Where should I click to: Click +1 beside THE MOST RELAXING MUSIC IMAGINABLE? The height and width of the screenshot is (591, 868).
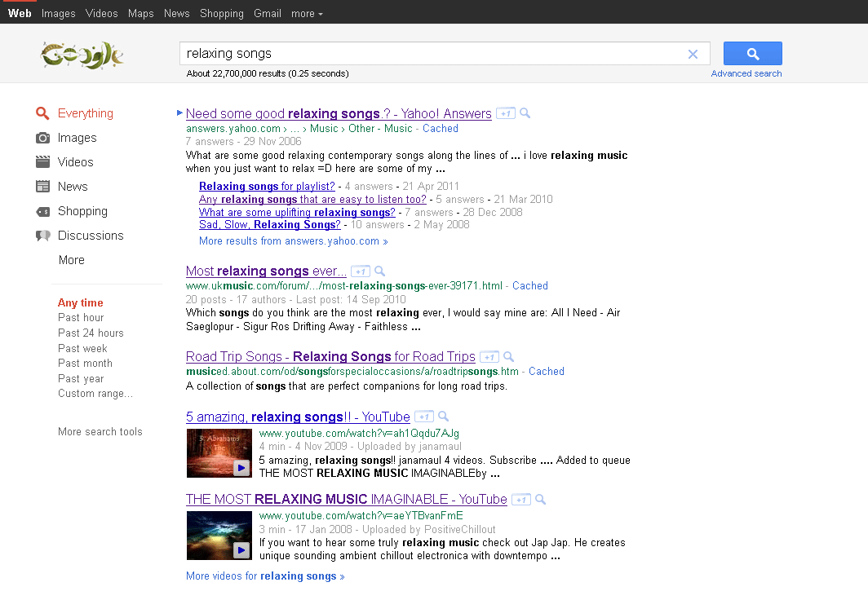click(x=521, y=500)
